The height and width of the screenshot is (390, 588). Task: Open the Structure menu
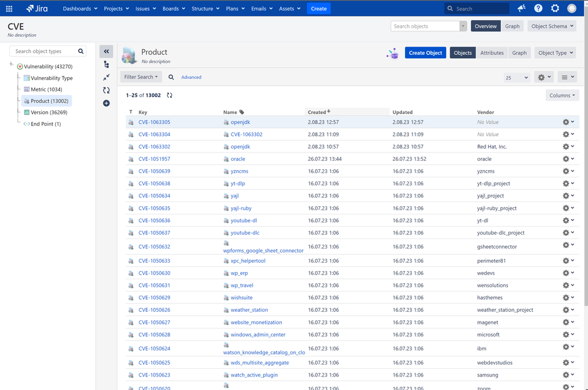[x=205, y=9]
